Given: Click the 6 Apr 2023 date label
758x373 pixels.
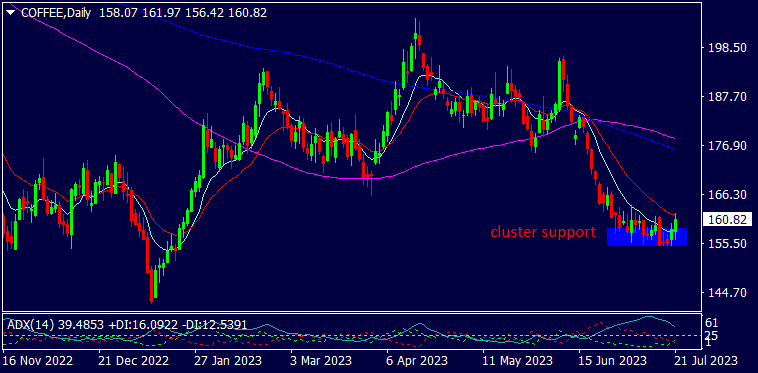Looking at the screenshot, I should tap(418, 361).
